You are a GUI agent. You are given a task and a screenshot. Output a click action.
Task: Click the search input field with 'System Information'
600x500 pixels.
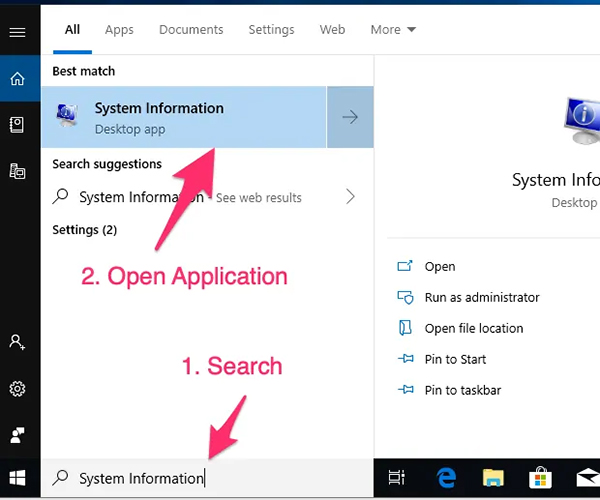click(x=207, y=478)
